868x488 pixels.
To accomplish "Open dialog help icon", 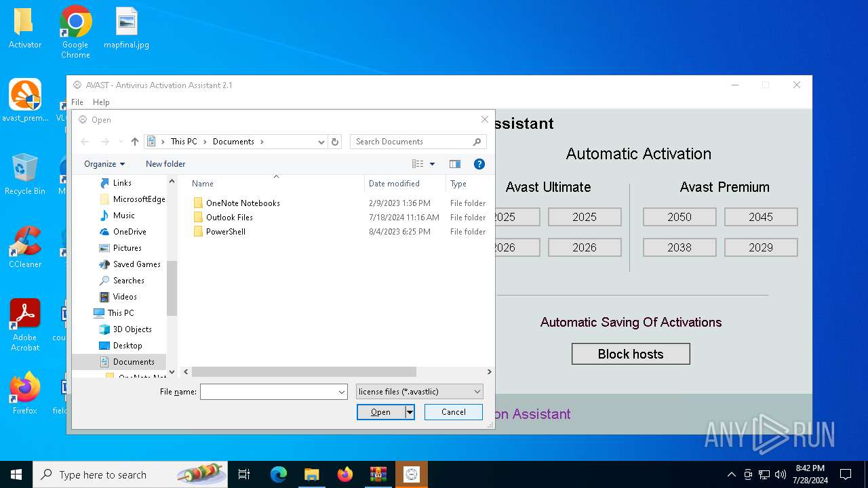I will tap(479, 164).
